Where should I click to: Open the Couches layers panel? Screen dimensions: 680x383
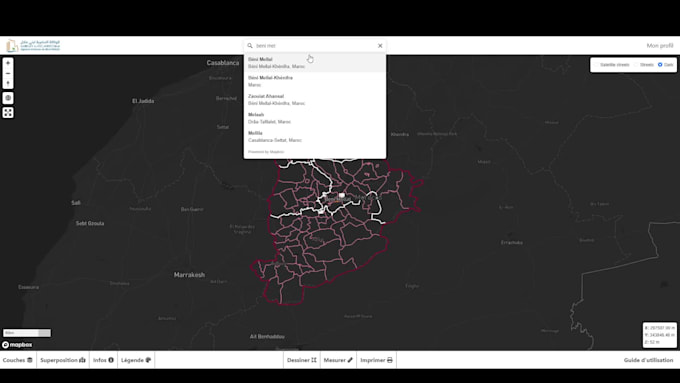pyautogui.click(x=18, y=360)
